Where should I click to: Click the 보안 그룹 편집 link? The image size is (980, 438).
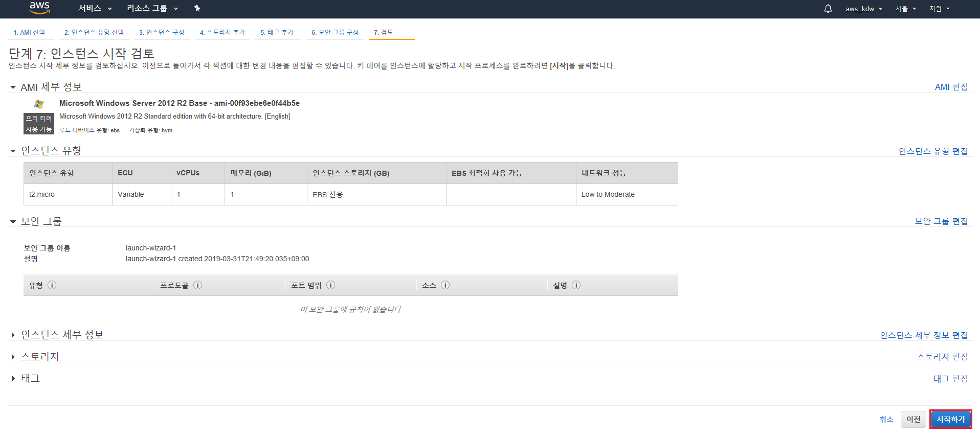coord(942,221)
